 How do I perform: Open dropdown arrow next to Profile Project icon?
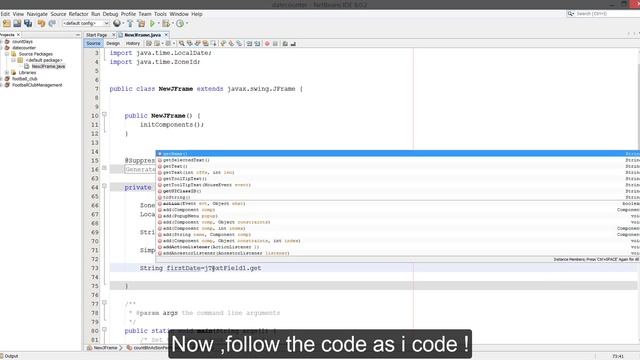(x=187, y=24)
